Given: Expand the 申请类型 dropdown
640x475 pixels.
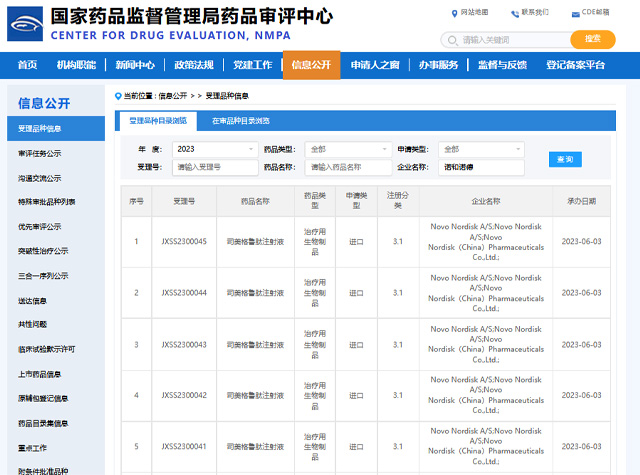Looking at the screenshot, I should 481,149.
